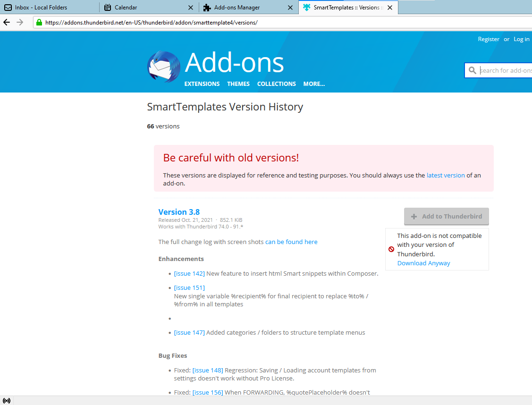The width and height of the screenshot is (532, 405).
Task: Go back using the back arrow
Action: point(7,22)
